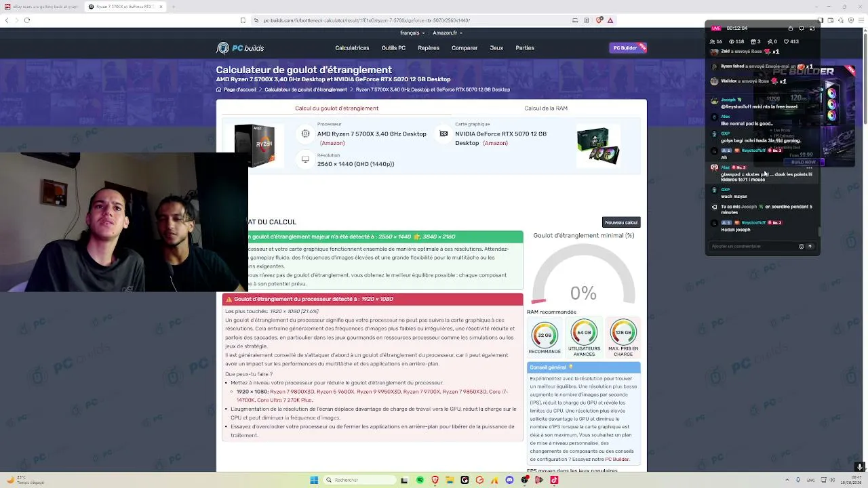
Task: Open the Jeux menu
Action: pos(496,48)
